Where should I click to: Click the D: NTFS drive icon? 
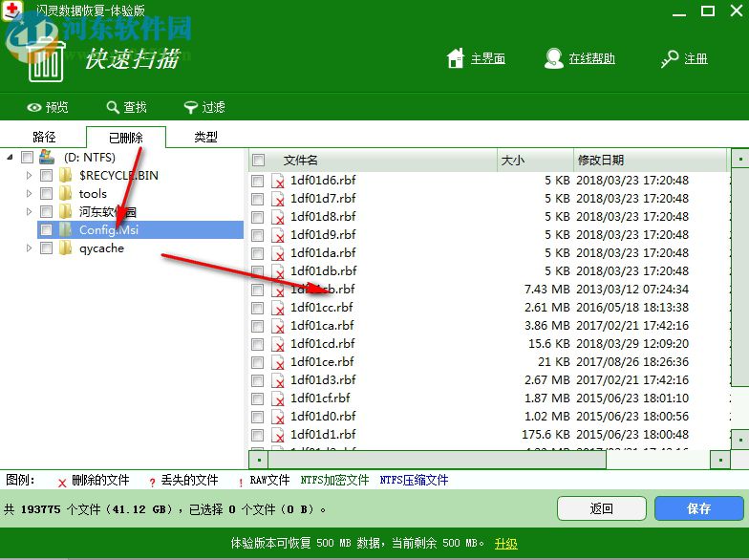[x=47, y=157]
